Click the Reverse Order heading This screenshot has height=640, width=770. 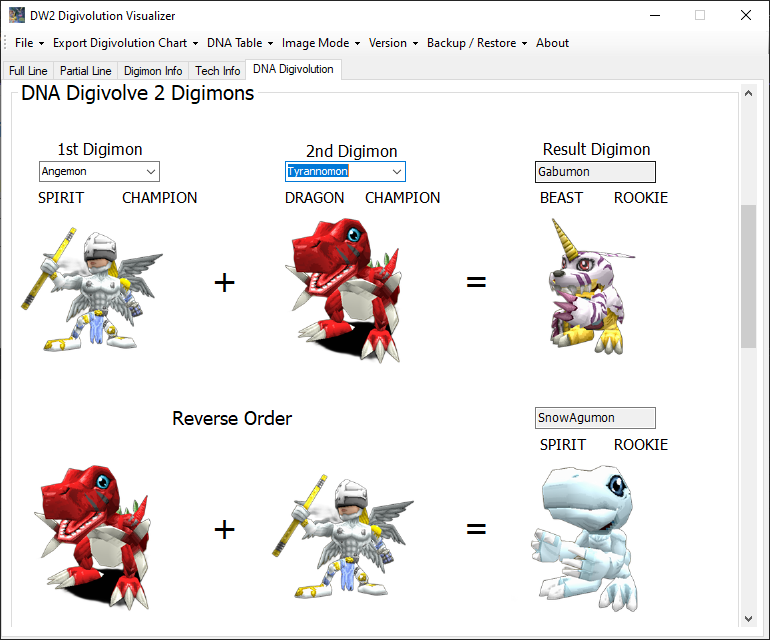(x=232, y=419)
